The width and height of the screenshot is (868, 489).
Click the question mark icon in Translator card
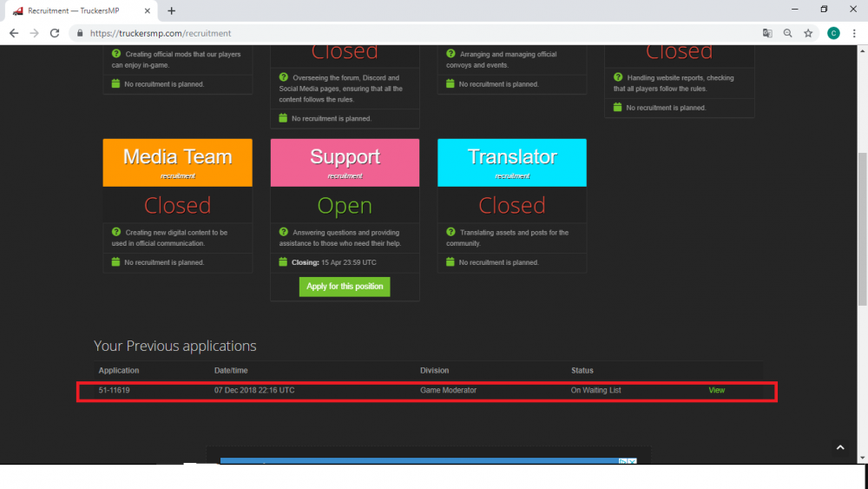[450, 232]
